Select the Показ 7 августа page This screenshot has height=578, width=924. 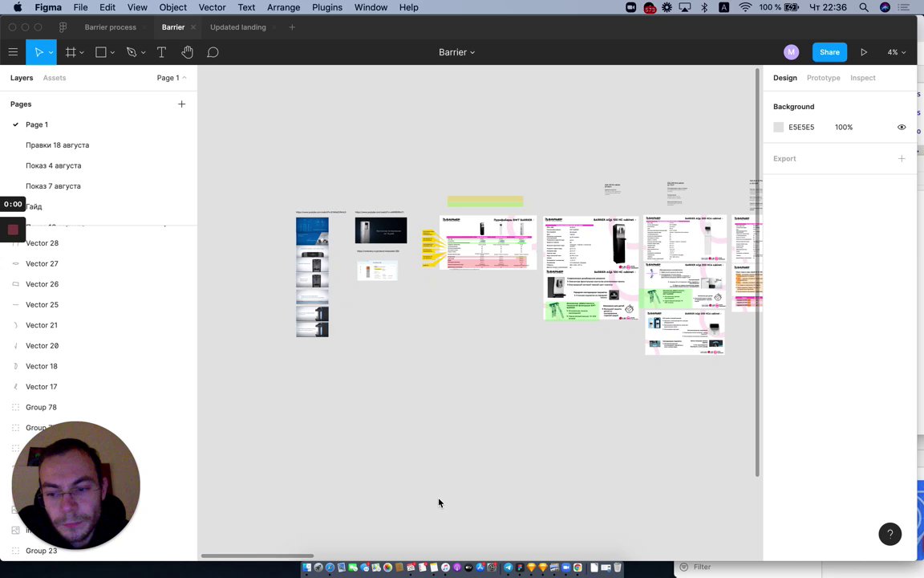(53, 185)
